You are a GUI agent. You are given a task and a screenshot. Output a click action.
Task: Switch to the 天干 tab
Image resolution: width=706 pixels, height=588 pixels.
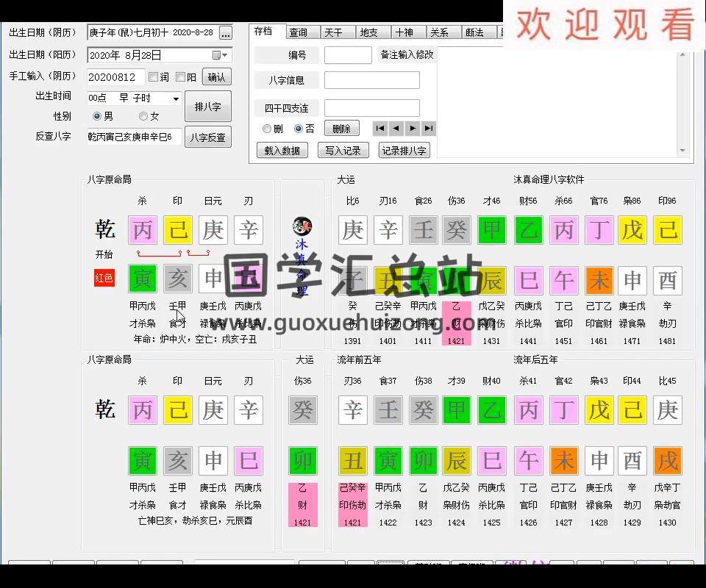[333, 32]
